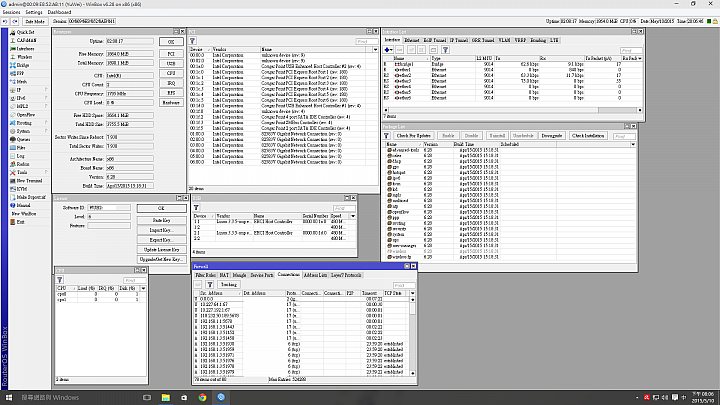Click the filter icon in the CPU window
720x405 pixels.
(x=60, y=280)
